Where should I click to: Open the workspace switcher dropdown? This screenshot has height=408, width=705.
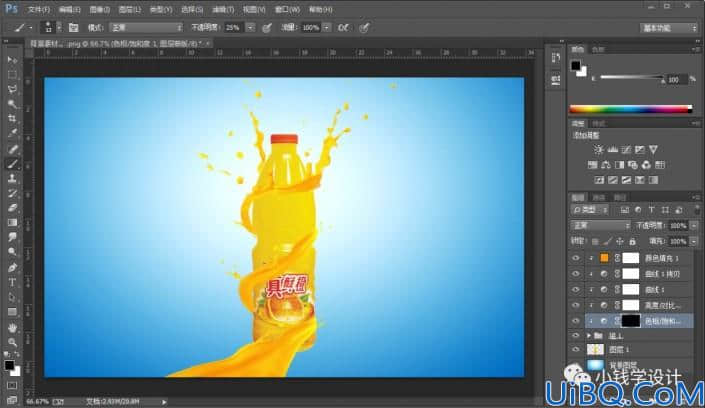(x=669, y=28)
